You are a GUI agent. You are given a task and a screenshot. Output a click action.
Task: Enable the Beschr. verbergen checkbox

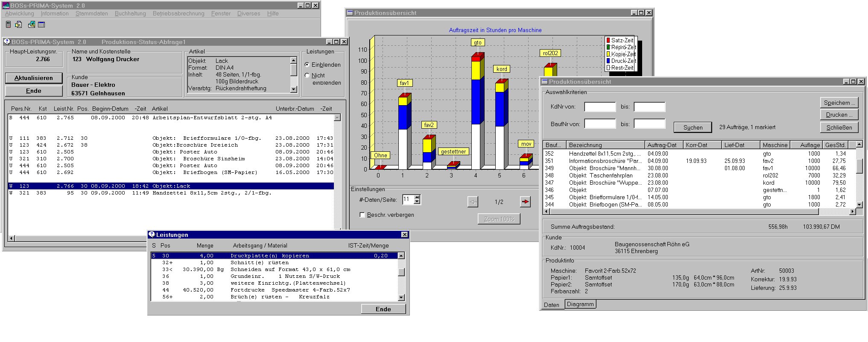coord(362,215)
